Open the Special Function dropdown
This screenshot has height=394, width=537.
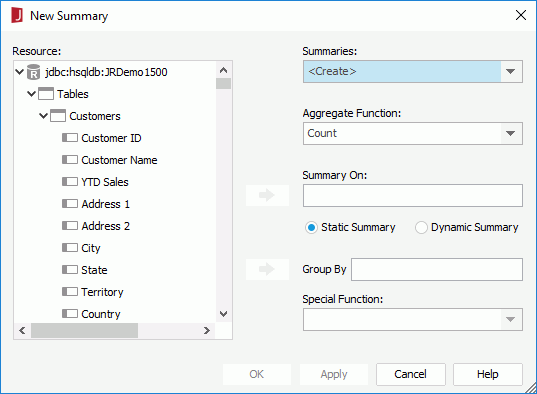pos(511,319)
